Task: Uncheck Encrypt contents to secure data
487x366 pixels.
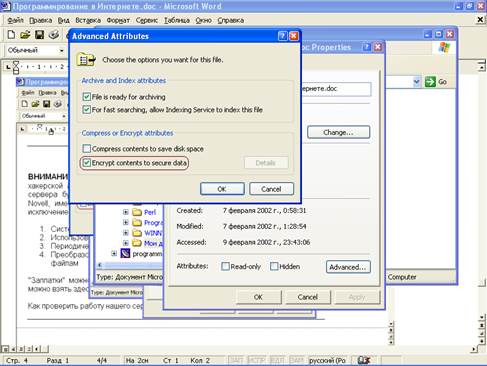Action: pyautogui.click(x=87, y=163)
